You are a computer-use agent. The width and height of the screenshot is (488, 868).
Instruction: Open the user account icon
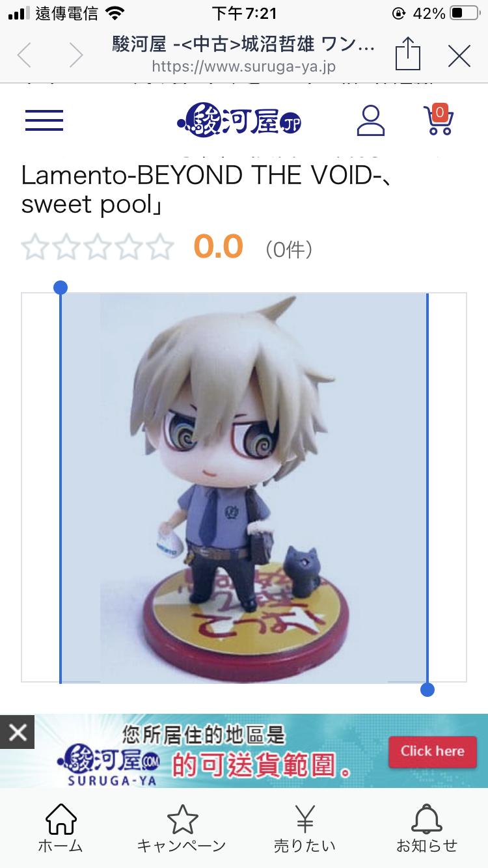click(371, 120)
